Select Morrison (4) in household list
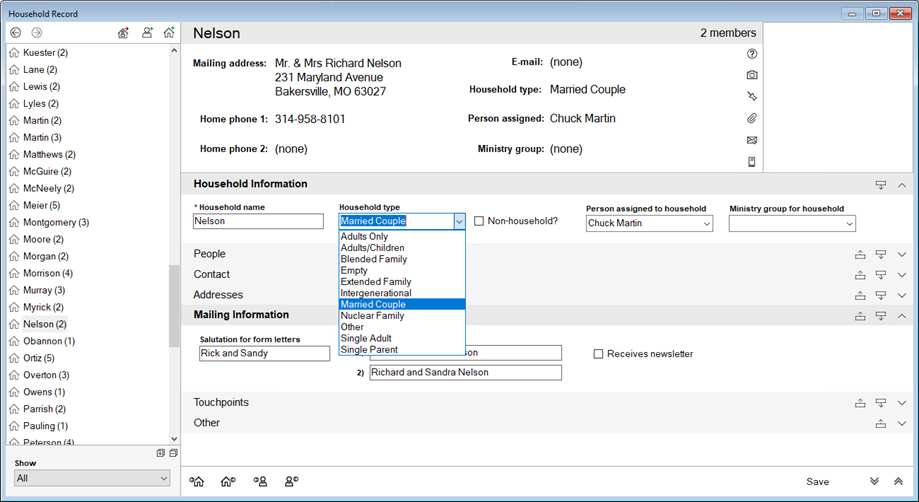The image size is (919, 502). (47, 273)
